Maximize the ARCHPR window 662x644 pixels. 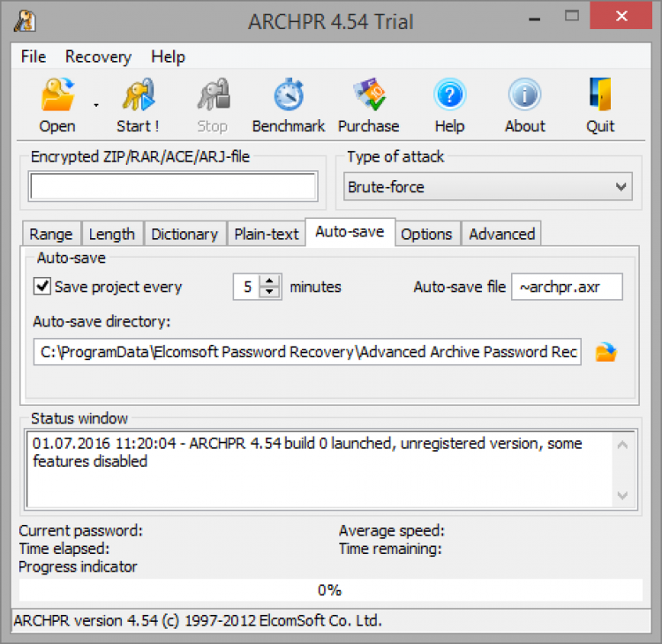point(572,17)
